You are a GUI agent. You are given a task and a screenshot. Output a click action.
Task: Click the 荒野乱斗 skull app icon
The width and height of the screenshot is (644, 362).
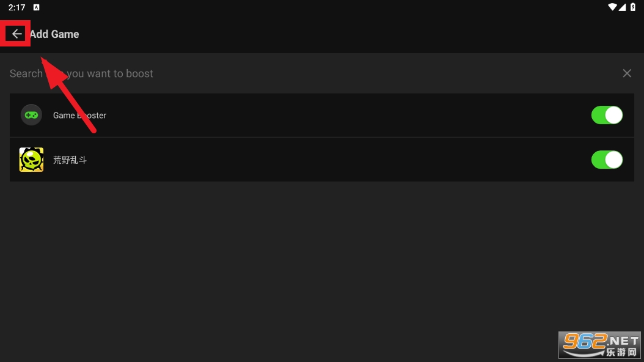click(x=31, y=160)
